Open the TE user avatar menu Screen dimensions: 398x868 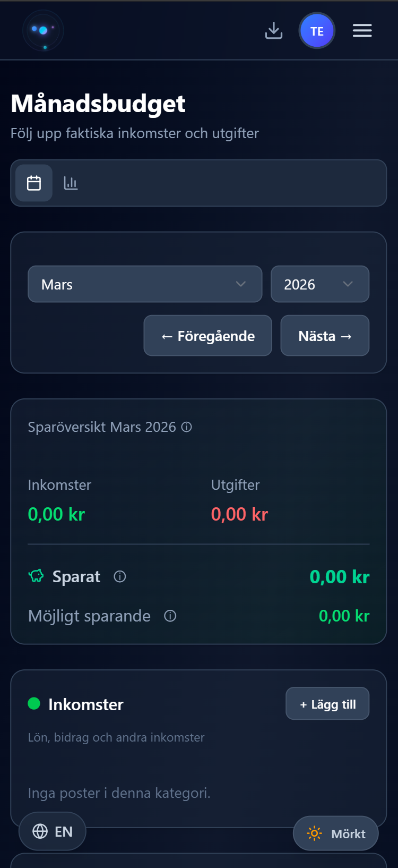click(x=317, y=31)
